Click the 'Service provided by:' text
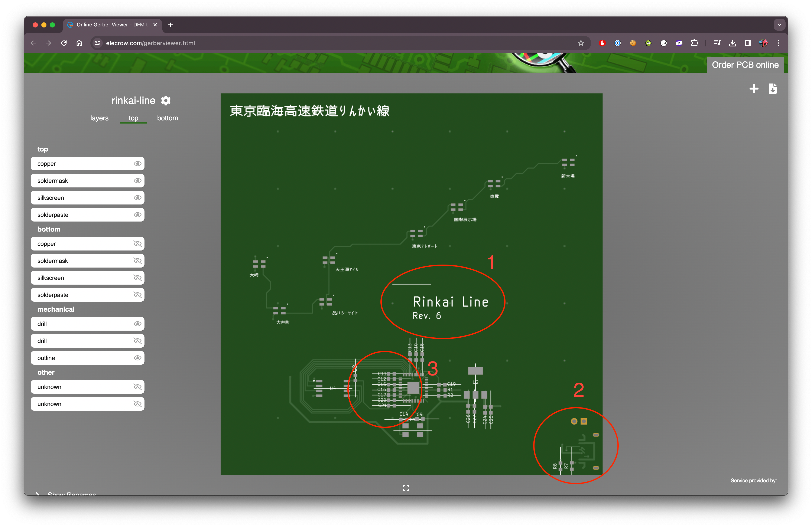Screen dimensions: 812x527 [754, 481]
